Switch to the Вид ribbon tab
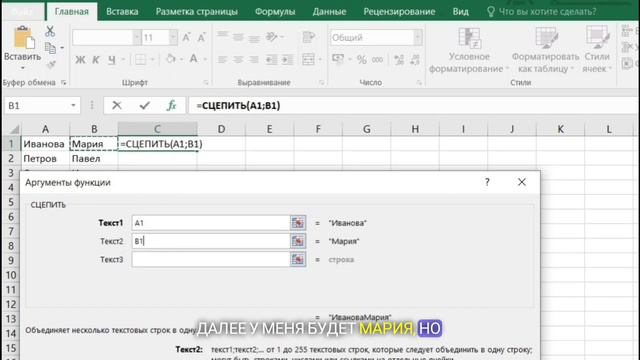This screenshot has height=360, width=640. [460, 11]
